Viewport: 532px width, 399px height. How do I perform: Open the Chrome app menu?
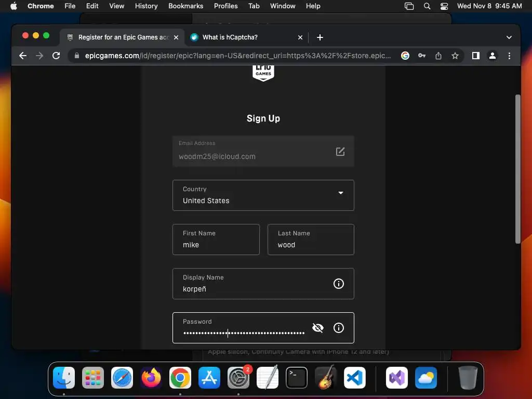click(41, 6)
